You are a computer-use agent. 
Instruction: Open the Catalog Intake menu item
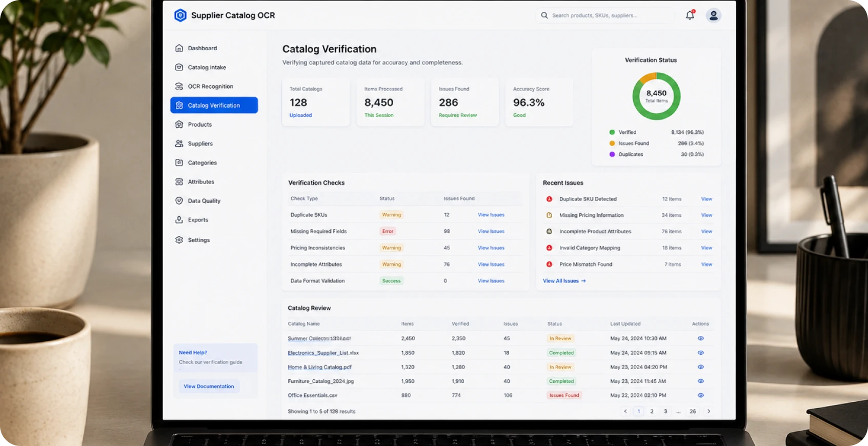214,67
